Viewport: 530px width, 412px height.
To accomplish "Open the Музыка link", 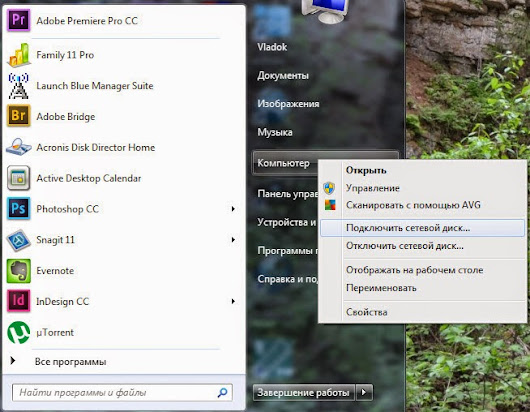I will [x=275, y=132].
